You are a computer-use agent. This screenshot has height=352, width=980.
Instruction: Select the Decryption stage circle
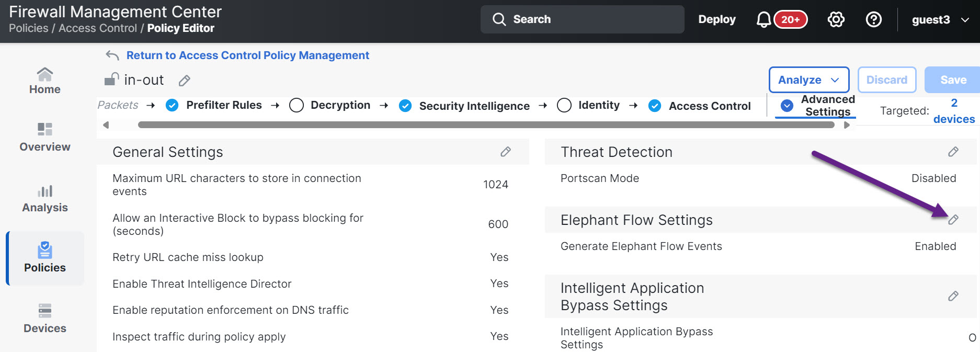tap(297, 106)
